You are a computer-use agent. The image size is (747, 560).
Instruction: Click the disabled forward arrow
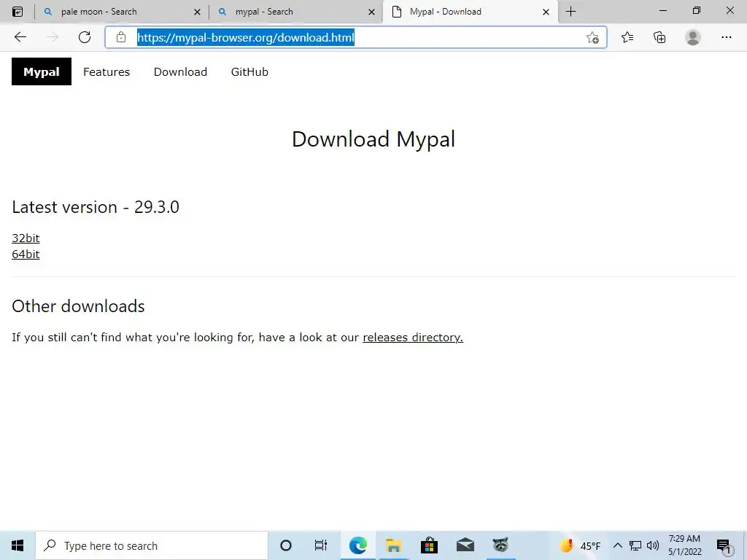pos(53,37)
